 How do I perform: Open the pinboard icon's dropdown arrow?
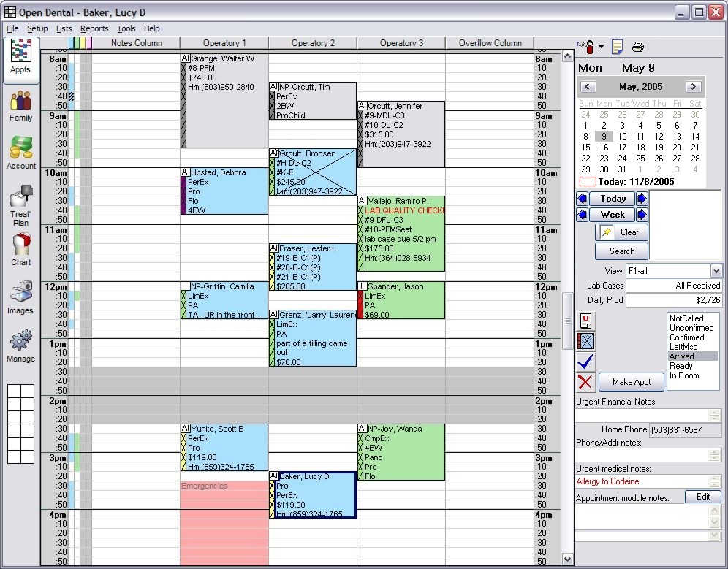pyautogui.click(x=599, y=45)
